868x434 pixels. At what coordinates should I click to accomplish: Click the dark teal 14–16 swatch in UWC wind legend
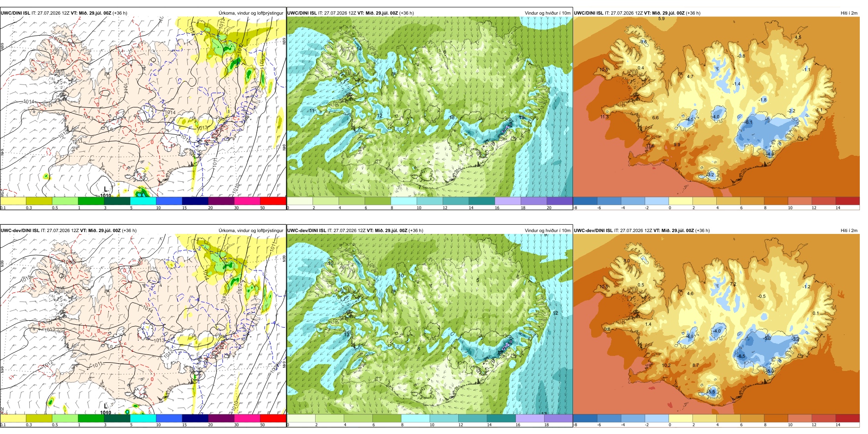(482, 201)
